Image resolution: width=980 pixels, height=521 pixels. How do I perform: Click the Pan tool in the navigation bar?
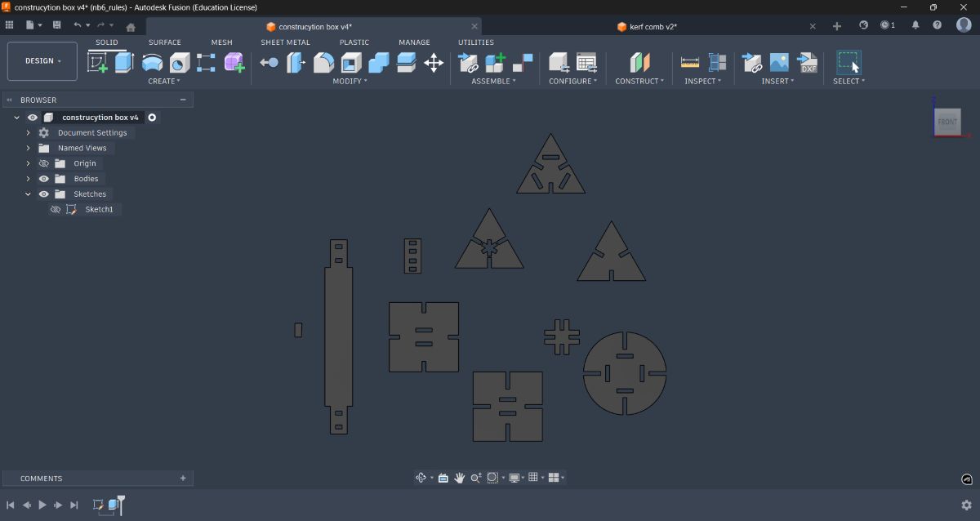[459, 477]
